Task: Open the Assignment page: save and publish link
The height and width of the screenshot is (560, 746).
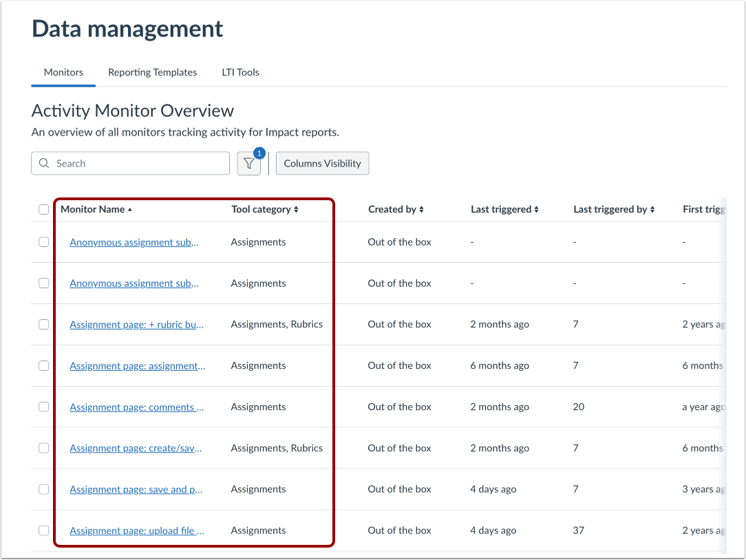Action: [136, 489]
